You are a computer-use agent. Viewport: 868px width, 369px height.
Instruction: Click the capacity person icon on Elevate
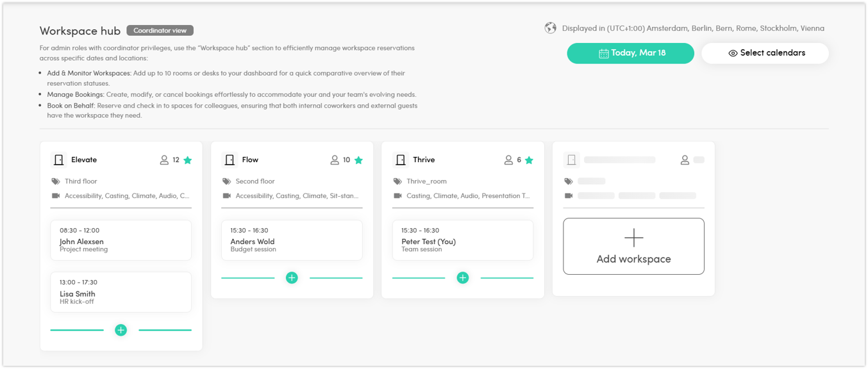tap(164, 160)
